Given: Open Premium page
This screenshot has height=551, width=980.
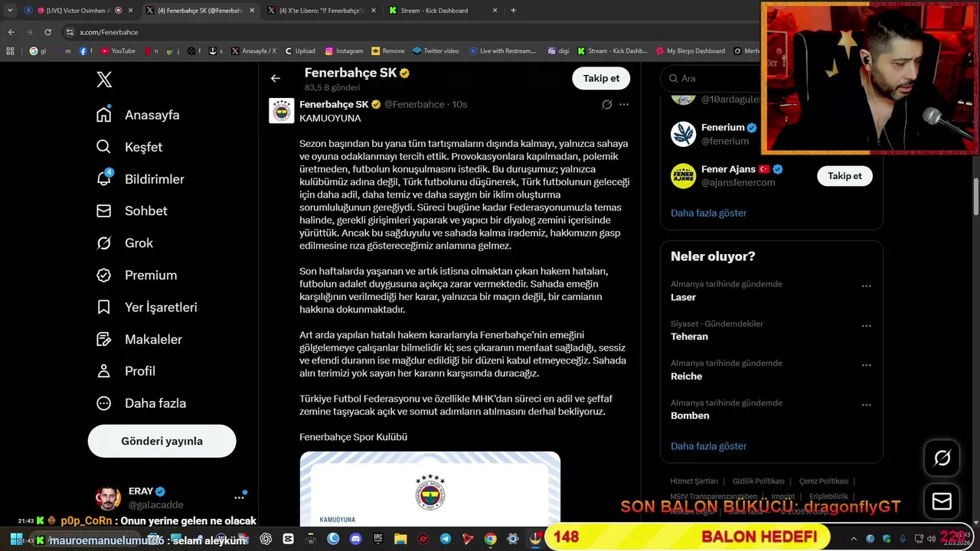Looking at the screenshot, I should [136, 275].
